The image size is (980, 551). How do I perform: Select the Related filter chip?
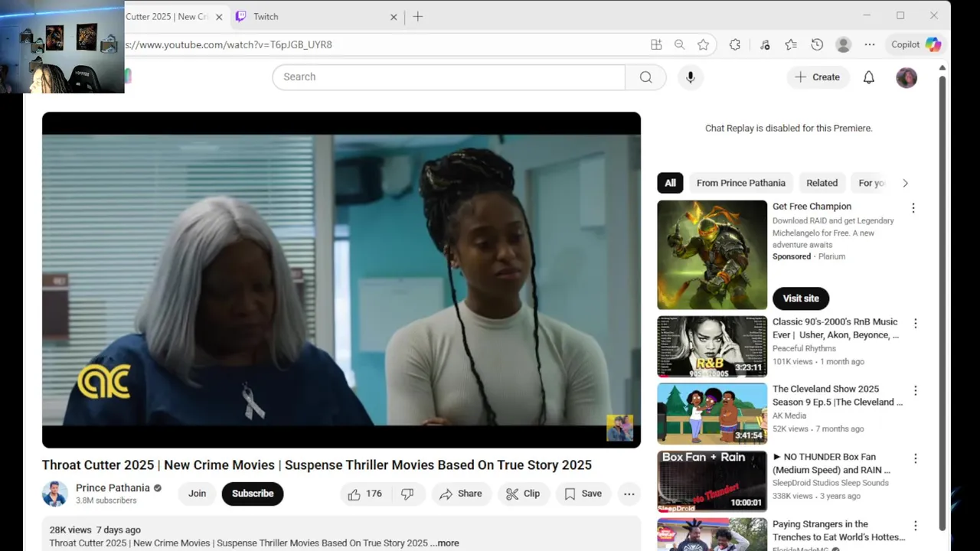coord(822,183)
